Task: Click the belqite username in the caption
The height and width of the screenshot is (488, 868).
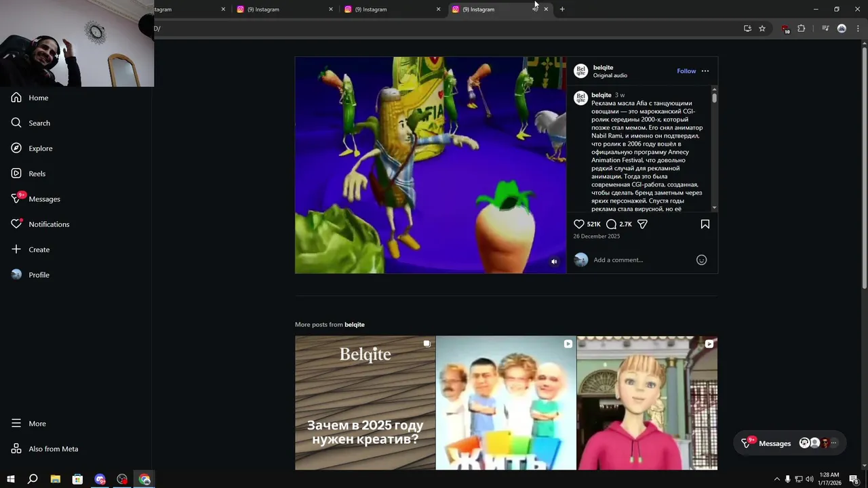Action: (601, 95)
